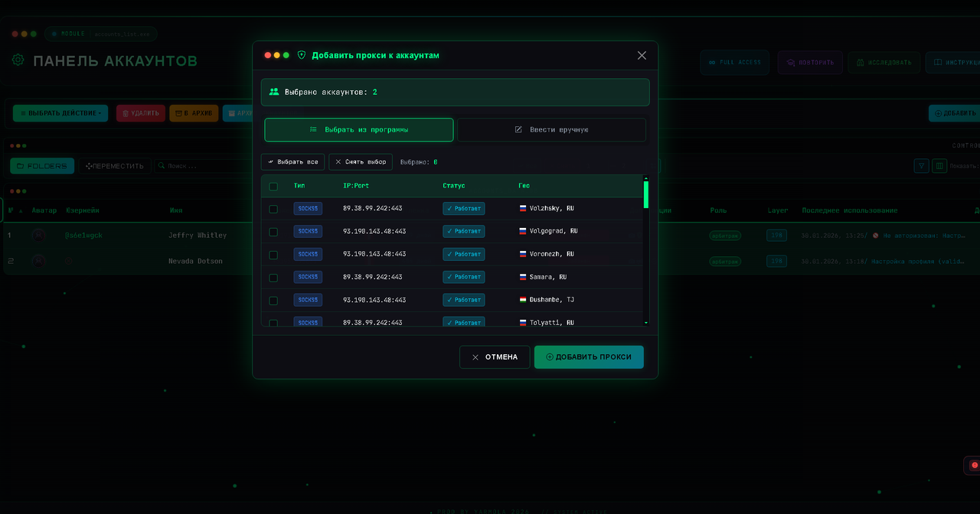The width and height of the screenshot is (980, 514).
Task: Click the Работает status badge for Voronezh
Action: coord(463,254)
